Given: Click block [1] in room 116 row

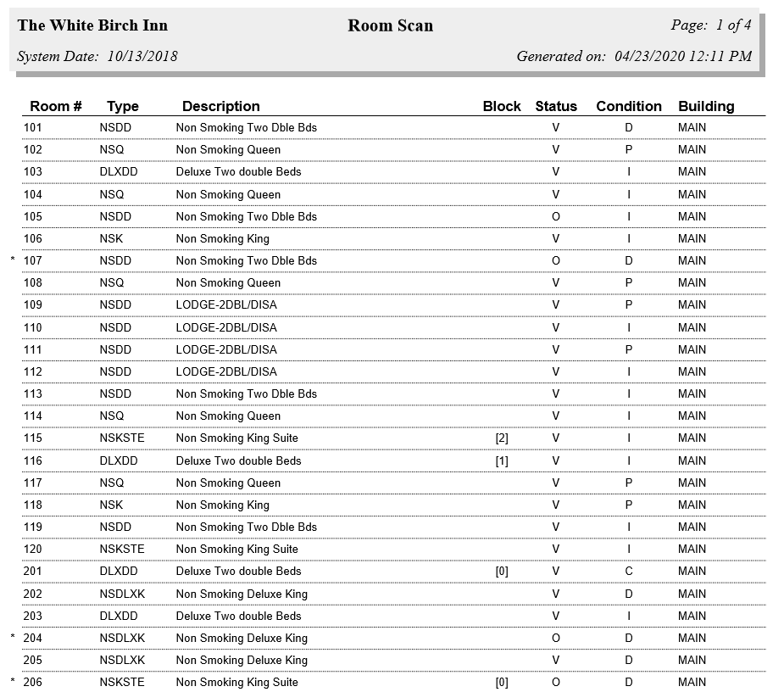Looking at the screenshot, I should [502, 461].
